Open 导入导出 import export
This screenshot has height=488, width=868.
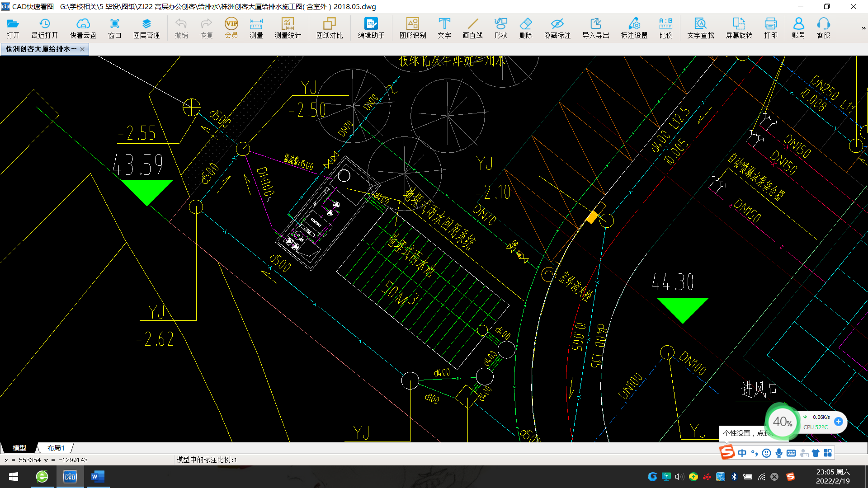pyautogui.click(x=596, y=28)
